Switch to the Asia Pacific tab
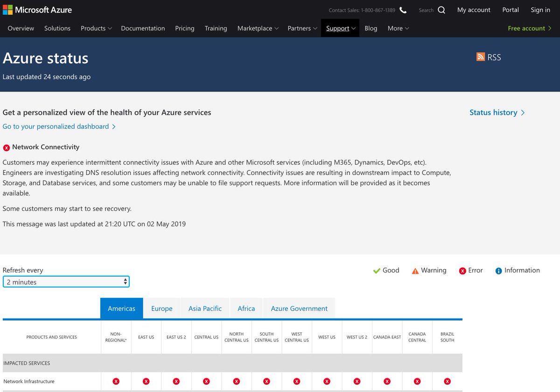 (x=205, y=308)
